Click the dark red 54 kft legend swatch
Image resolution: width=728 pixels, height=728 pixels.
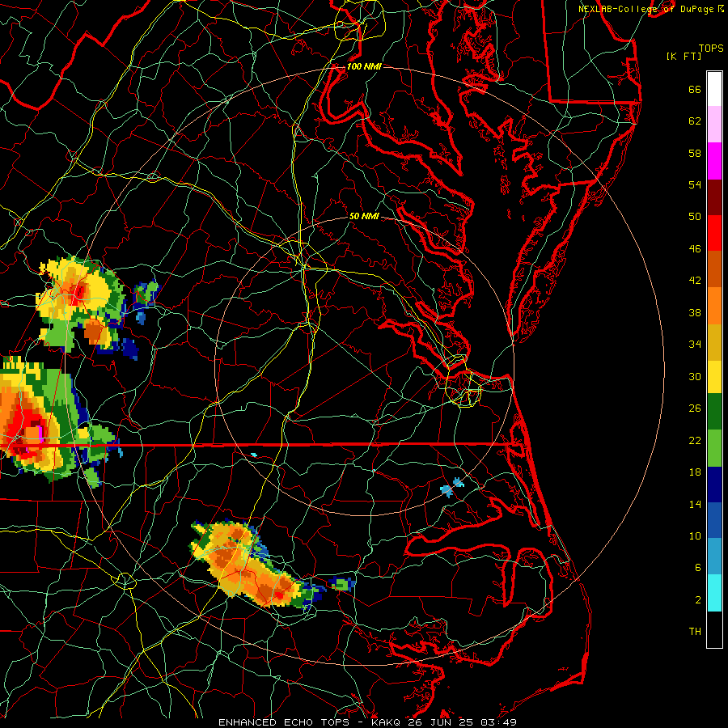pos(714,197)
